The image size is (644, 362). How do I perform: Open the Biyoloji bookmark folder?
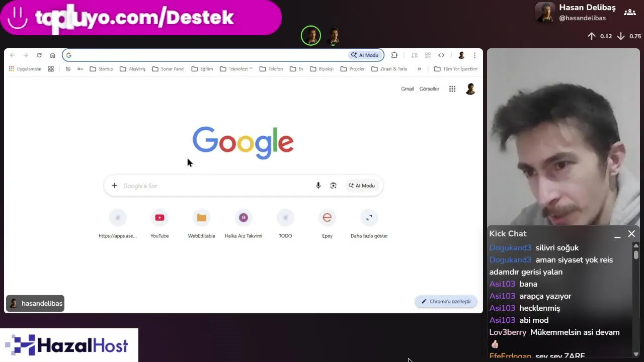click(x=322, y=69)
